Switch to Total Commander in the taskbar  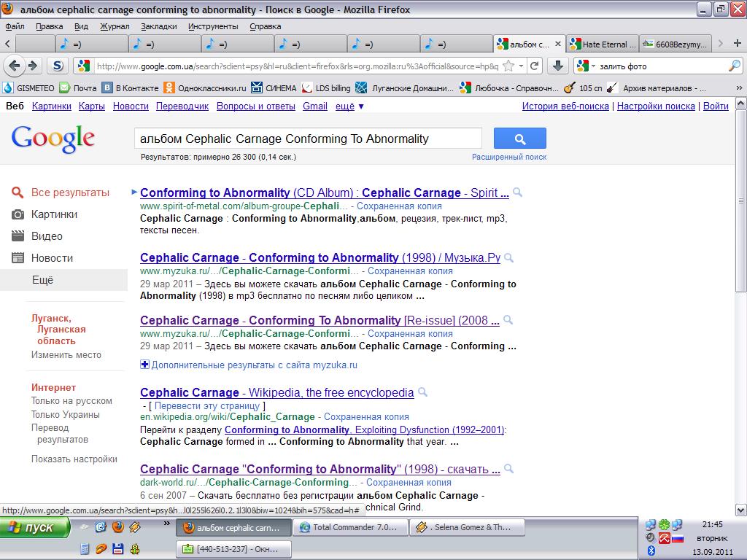pos(350,527)
